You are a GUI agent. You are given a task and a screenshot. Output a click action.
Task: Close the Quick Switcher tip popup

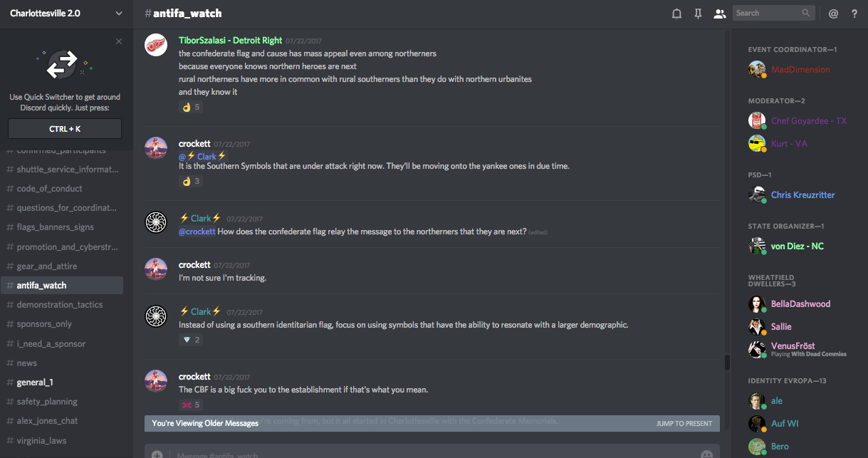119,41
